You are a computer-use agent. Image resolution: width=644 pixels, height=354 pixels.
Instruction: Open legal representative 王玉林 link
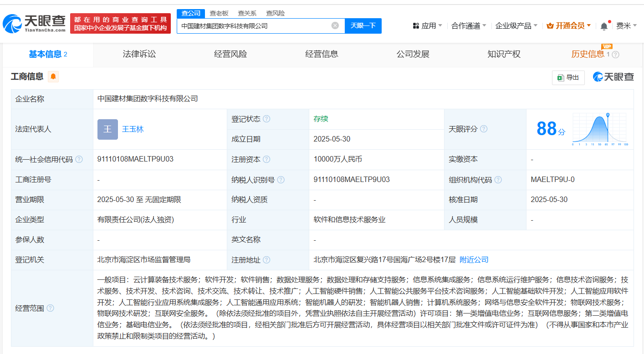point(133,129)
